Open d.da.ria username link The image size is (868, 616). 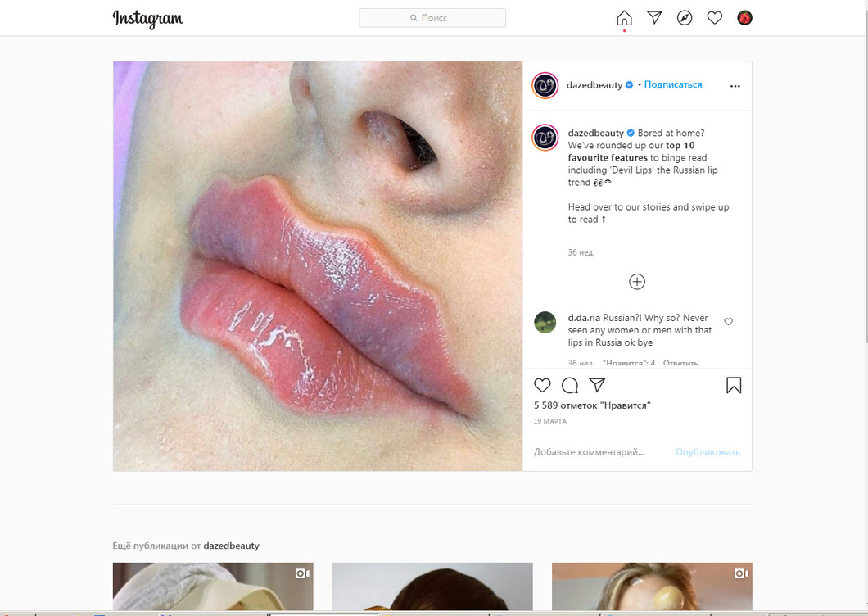tap(584, 318)
